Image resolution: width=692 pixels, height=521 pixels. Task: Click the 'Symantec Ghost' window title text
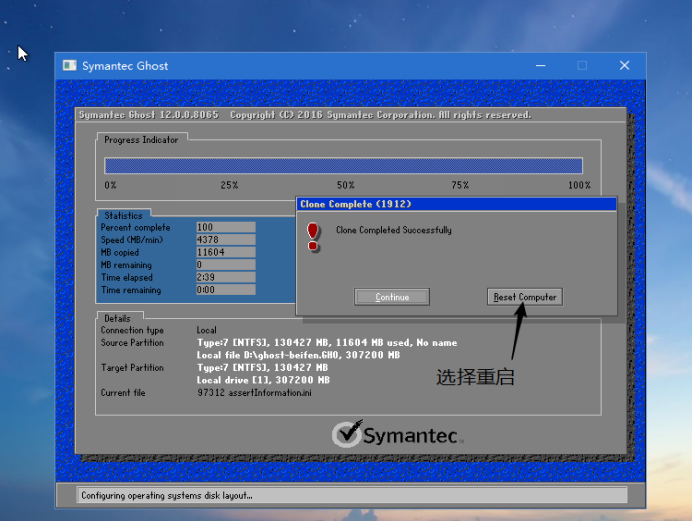(125, 66)
